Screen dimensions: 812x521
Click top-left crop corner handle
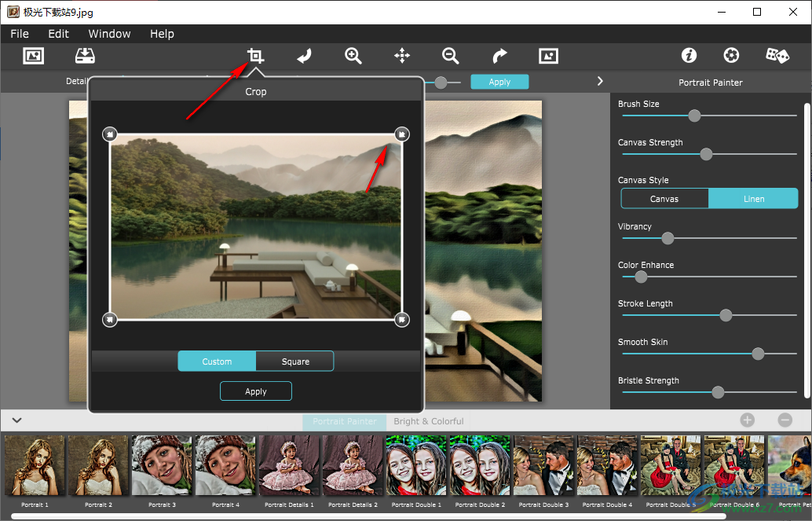(x=110, y=134)
